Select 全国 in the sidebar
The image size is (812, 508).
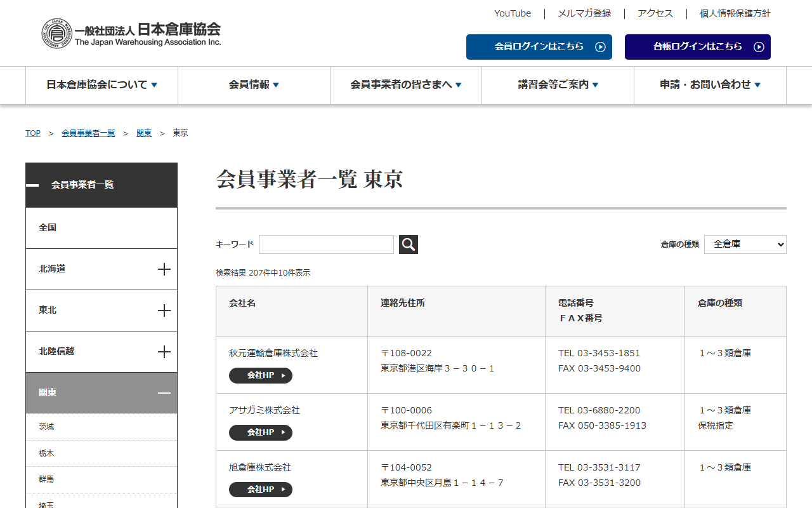pos(101,228)
